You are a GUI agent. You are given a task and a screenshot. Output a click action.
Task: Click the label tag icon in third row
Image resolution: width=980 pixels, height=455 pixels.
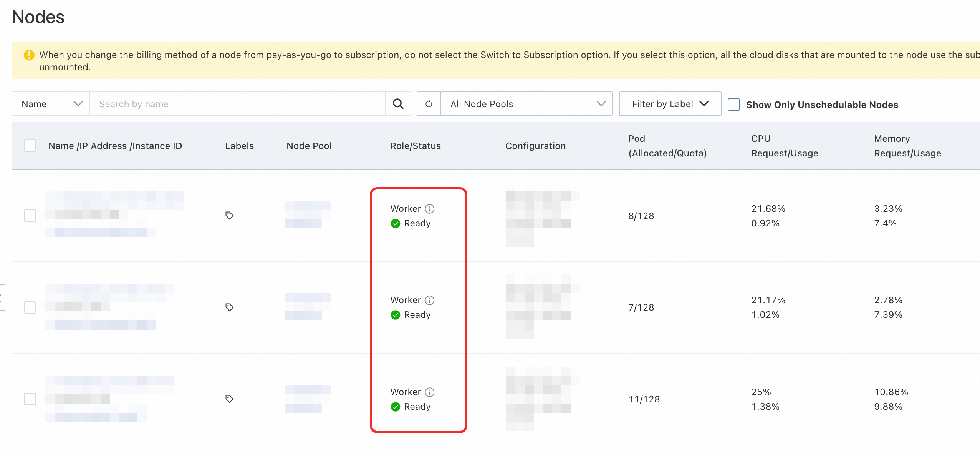click(x=229, y=399)
